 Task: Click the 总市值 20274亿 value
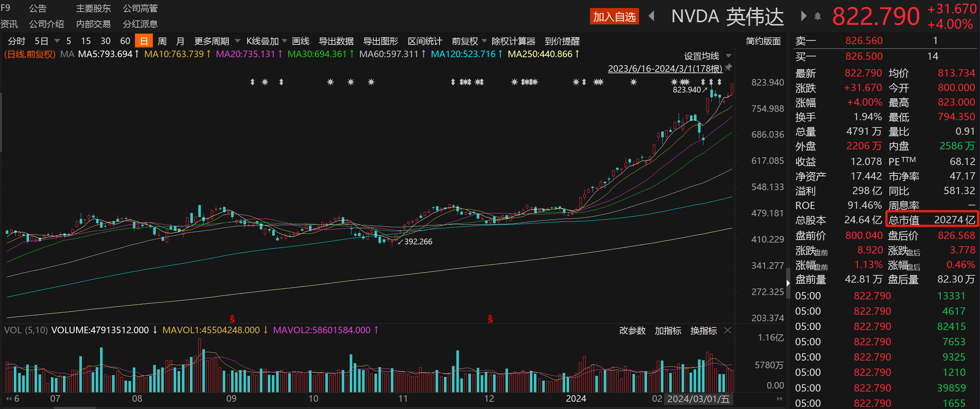955,220
